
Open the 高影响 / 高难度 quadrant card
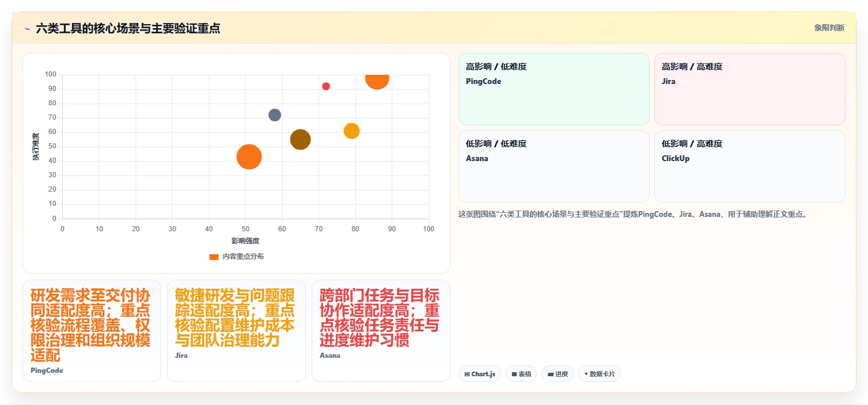[749, 89]
